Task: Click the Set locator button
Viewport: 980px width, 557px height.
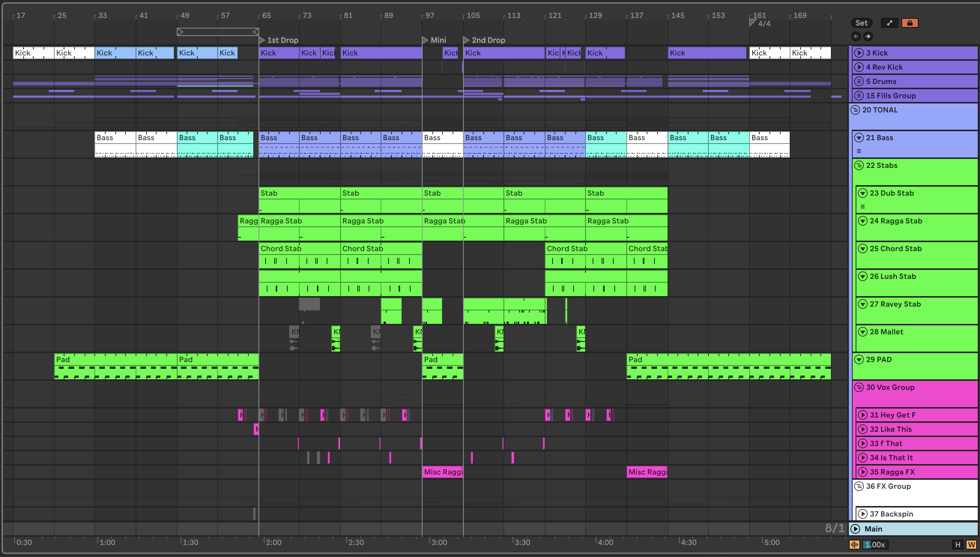Action: point(862,23)
